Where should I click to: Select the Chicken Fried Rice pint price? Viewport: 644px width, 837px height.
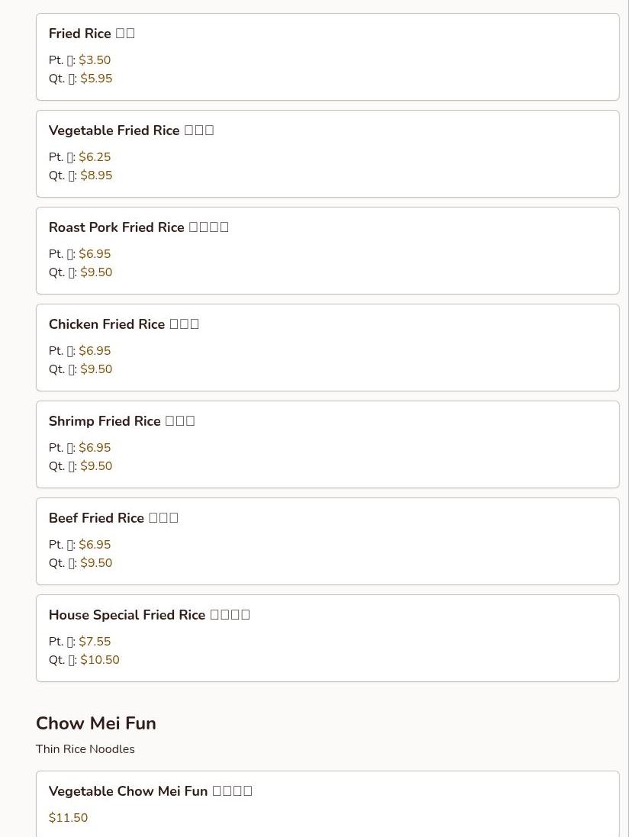point(95,351)
